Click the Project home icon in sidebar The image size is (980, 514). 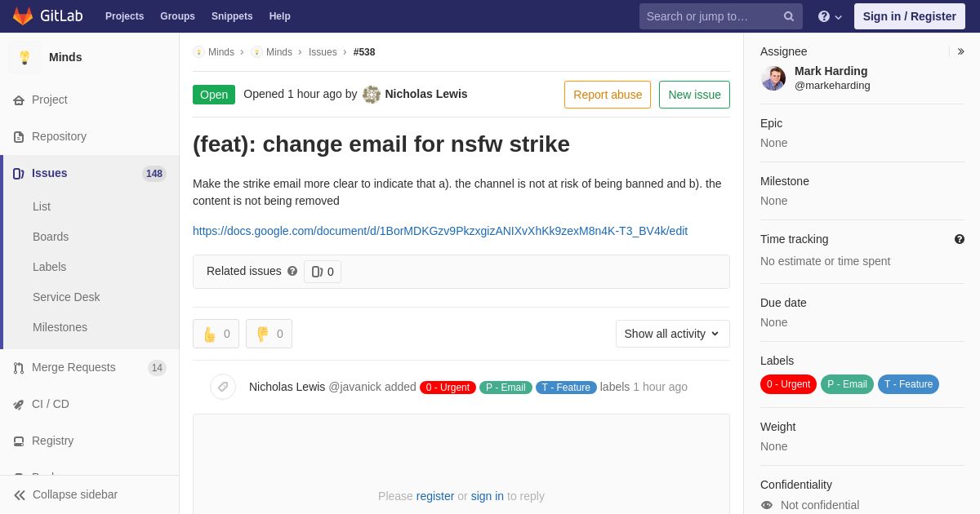click(x=19, y=100)
